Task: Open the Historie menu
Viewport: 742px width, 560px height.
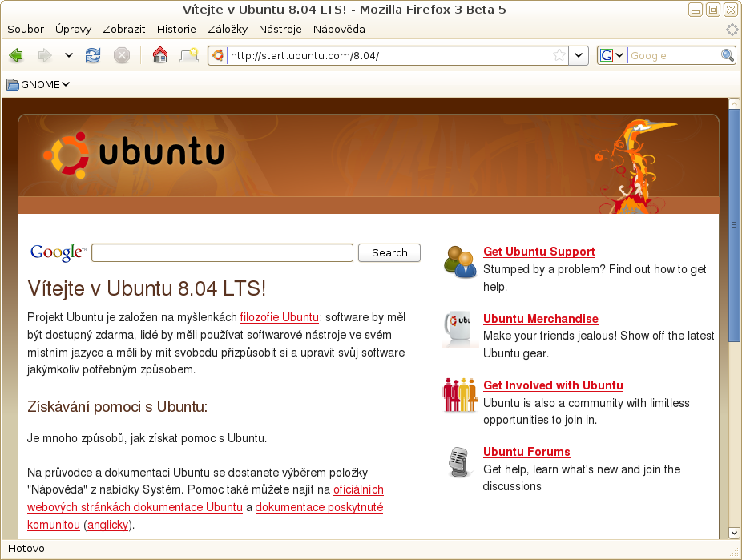Action: pyautogui.click(x=176, y=30)
